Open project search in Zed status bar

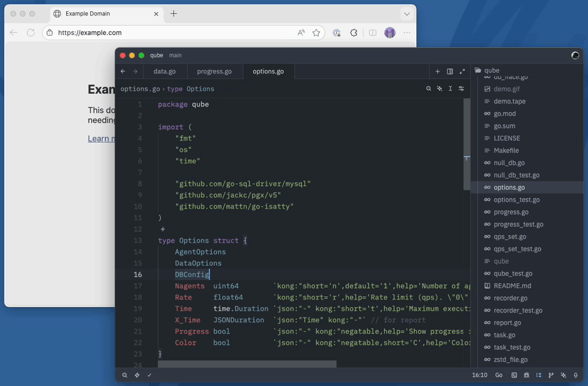(x=125, y=375)
